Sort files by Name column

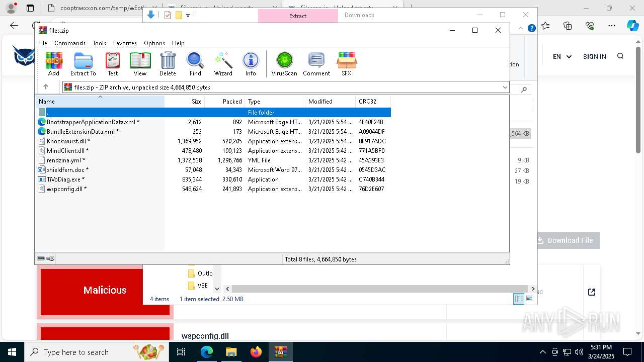pos(100,102)
